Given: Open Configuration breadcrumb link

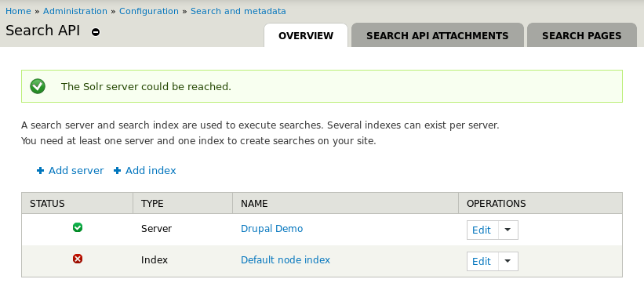Looking at the screenshot, I should coord(149,11).
